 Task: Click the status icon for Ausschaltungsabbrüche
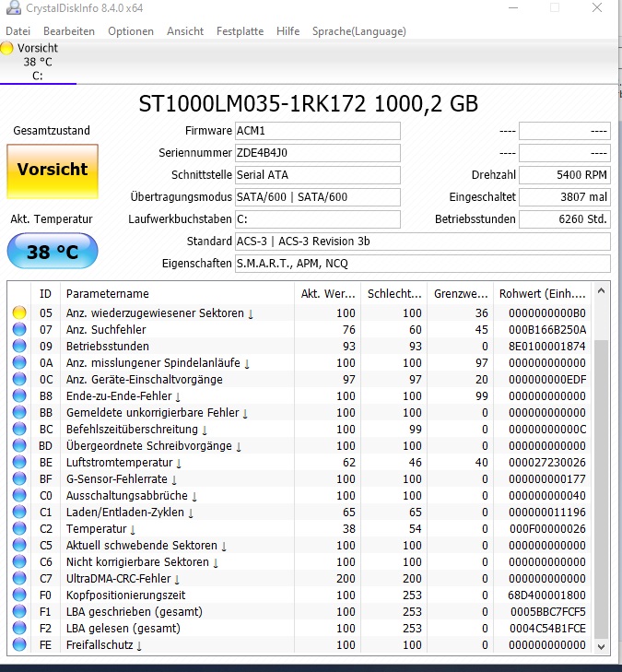click(x=19, y=495)
